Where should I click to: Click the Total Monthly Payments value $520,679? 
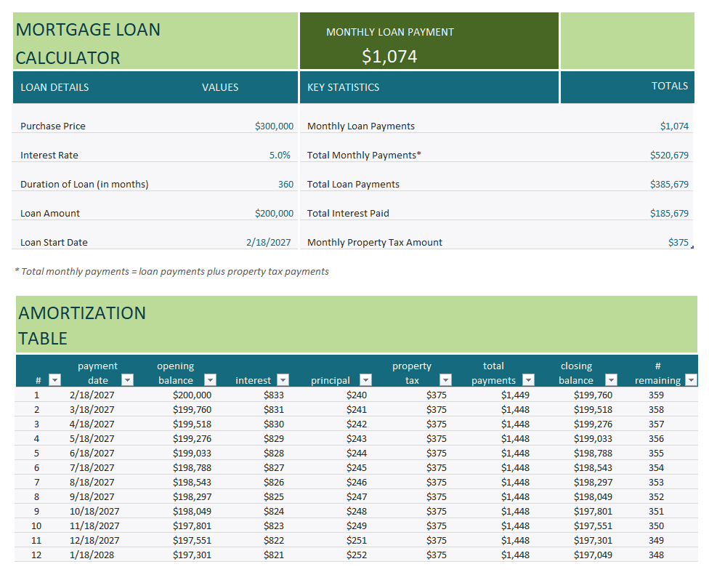click(x=669, y=155)
